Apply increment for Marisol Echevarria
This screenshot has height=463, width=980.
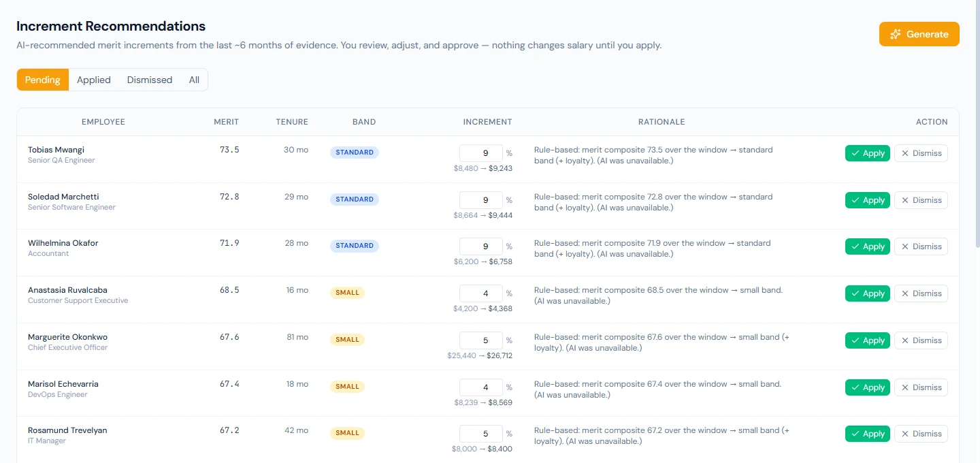click(x=868, y=387)
